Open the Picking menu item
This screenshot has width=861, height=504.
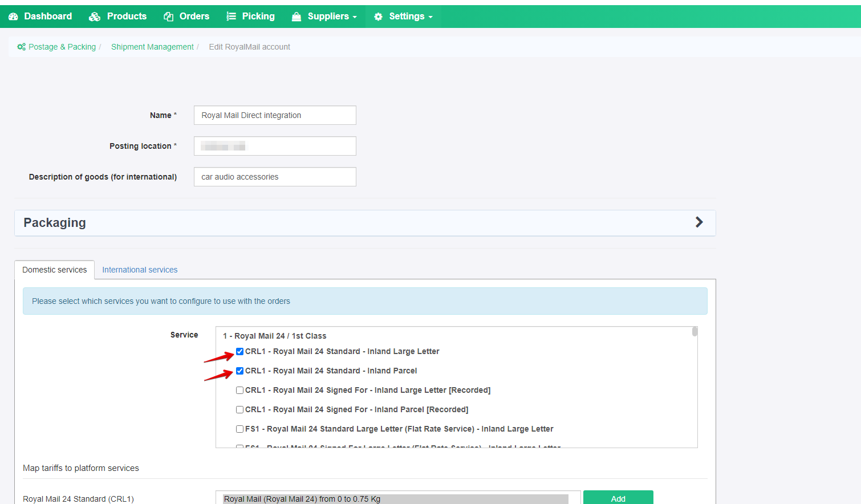pos(250,17)
